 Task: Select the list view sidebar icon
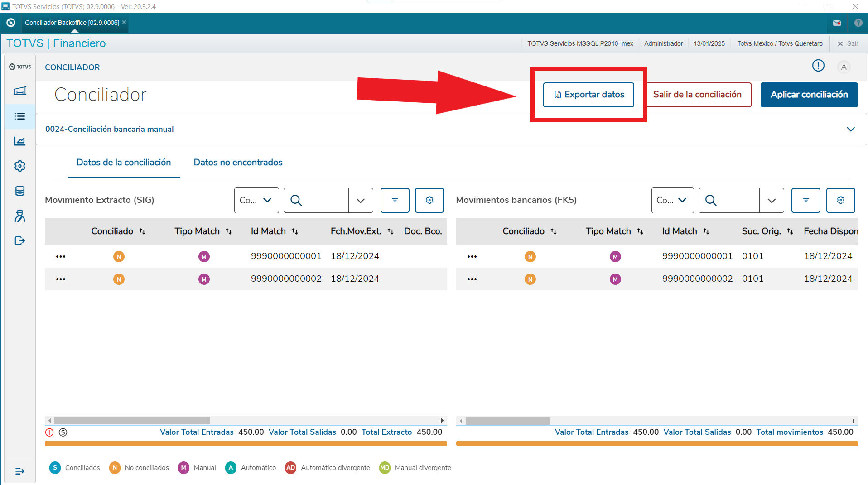19,116
